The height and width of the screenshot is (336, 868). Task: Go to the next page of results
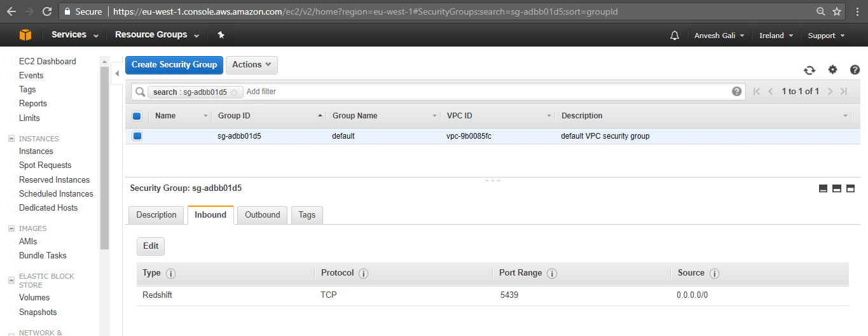(830, 92)
